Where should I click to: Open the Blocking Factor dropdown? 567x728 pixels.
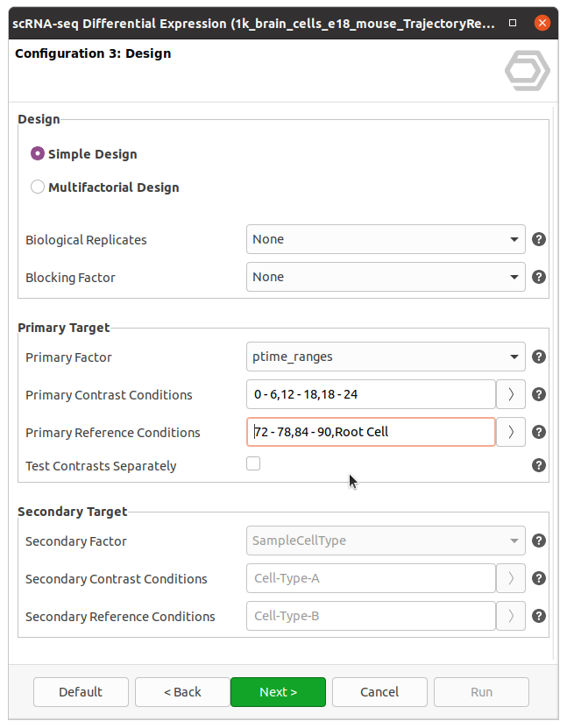tap(386, 277)
